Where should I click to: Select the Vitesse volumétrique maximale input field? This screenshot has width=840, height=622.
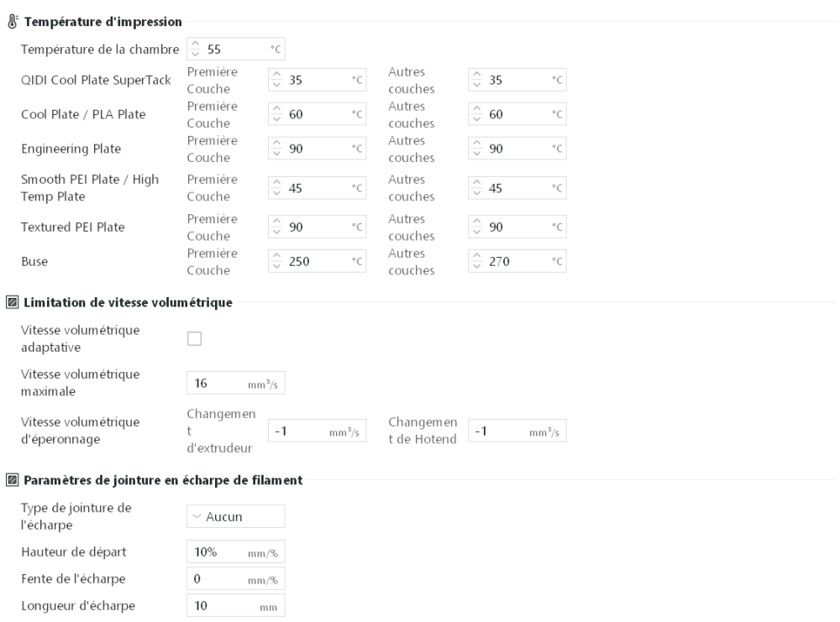coord(227,382)
